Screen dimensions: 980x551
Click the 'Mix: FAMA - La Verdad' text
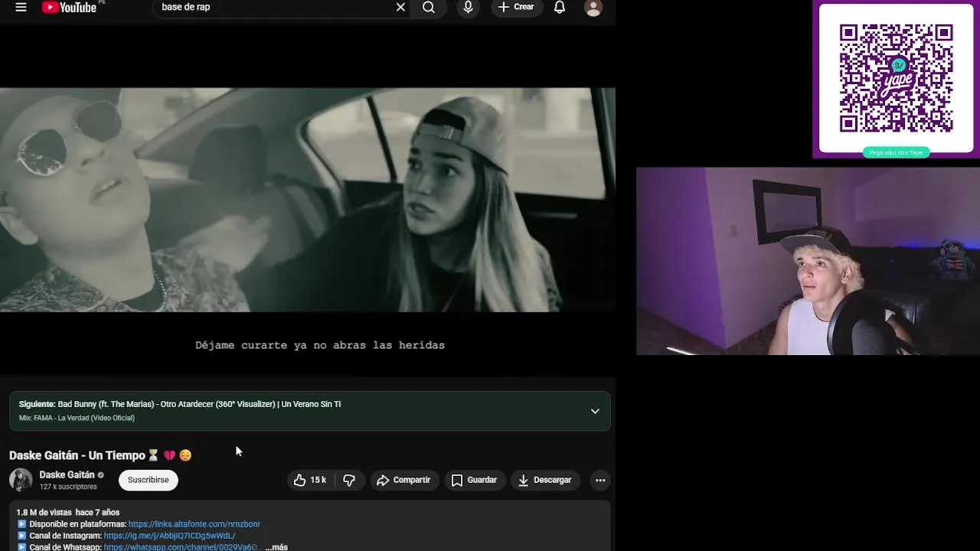77,418
